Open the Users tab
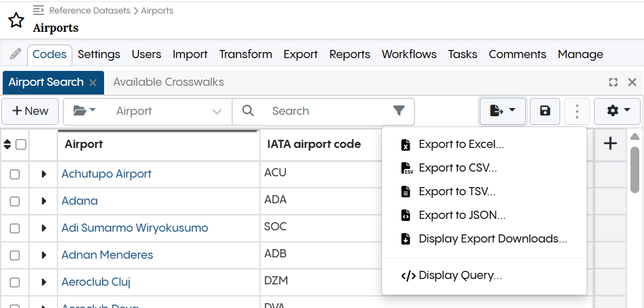Screen dimensions: 644x308 pyautogui.click(x=146, y=55)
